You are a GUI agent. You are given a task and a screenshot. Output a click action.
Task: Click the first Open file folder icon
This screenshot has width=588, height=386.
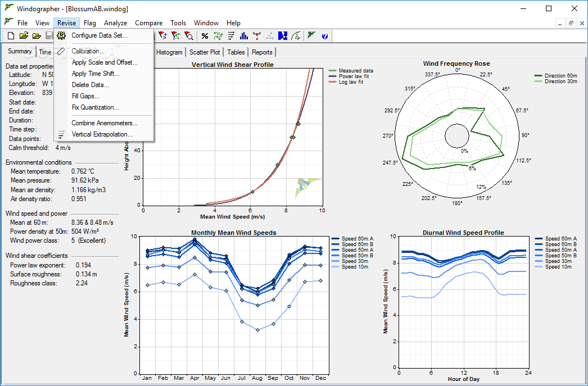24,36
